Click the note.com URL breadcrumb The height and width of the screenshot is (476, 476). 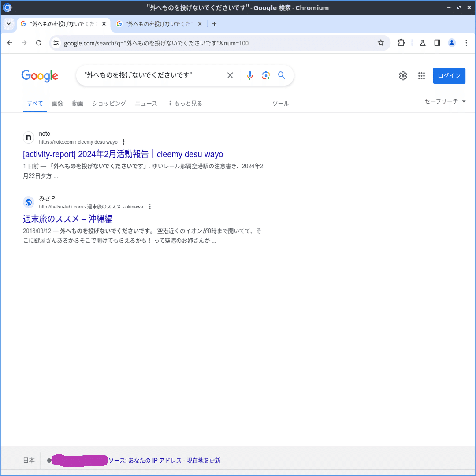[78, 142]
